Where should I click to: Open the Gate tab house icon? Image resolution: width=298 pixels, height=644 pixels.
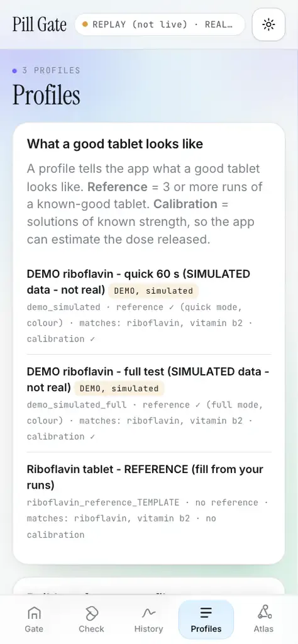click(34, 613)
